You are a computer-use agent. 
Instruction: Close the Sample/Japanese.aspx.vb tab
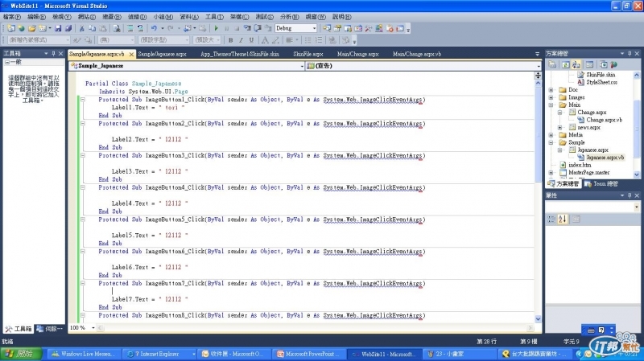click(131, 54)
